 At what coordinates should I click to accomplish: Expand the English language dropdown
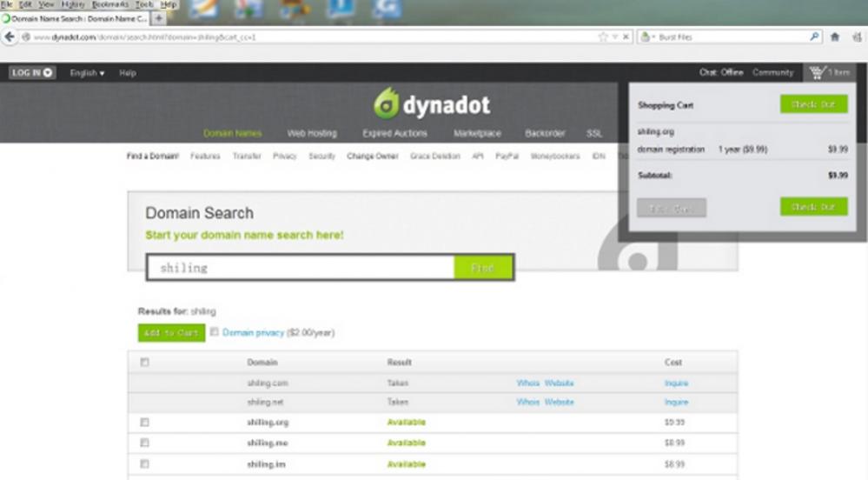[87, 73]
